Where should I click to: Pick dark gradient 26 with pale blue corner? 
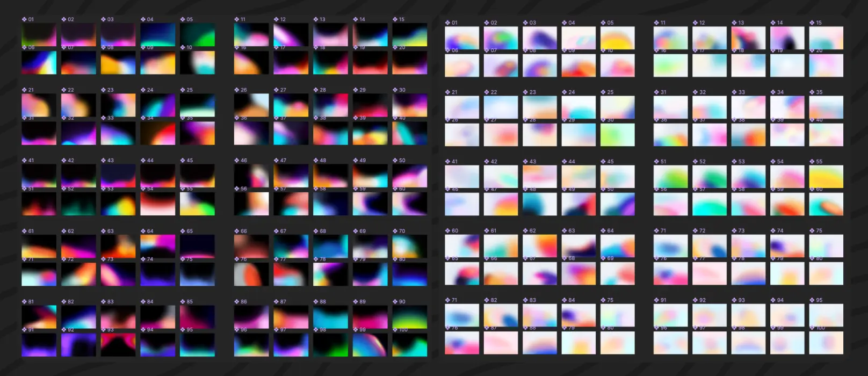(251, 105)
